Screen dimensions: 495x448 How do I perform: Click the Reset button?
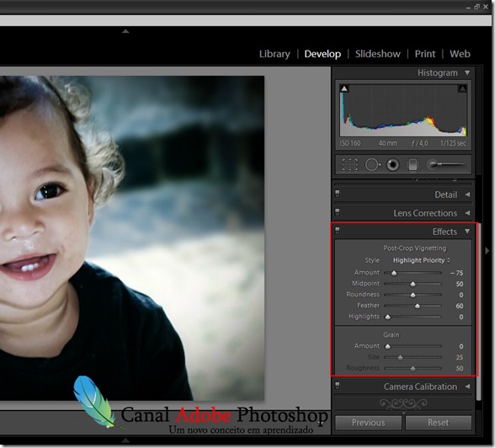click(x=438, y=423)
